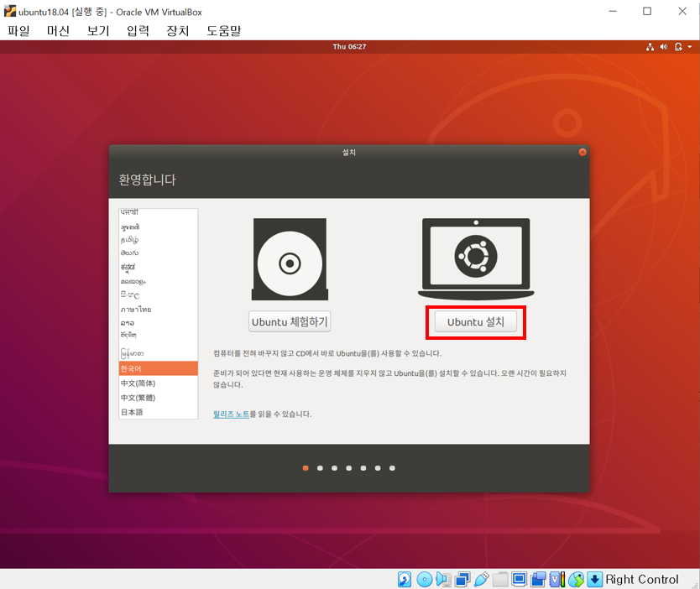Screen dimensions: 700x589
Task: Select தமிழ் in language list
Action: click(x=159, y=240)
